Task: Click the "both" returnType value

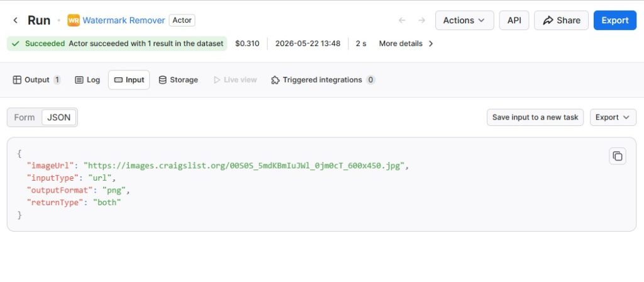Action: (x=107, y=202)
